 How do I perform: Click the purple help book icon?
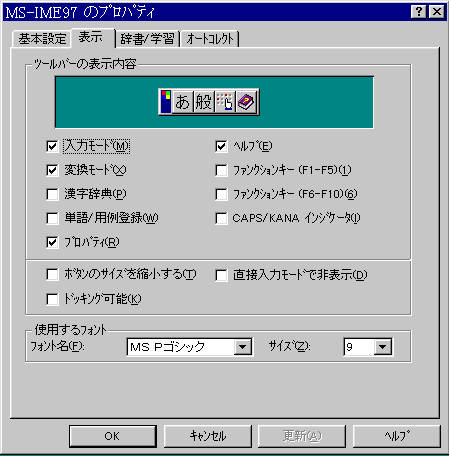click(246, 102)
